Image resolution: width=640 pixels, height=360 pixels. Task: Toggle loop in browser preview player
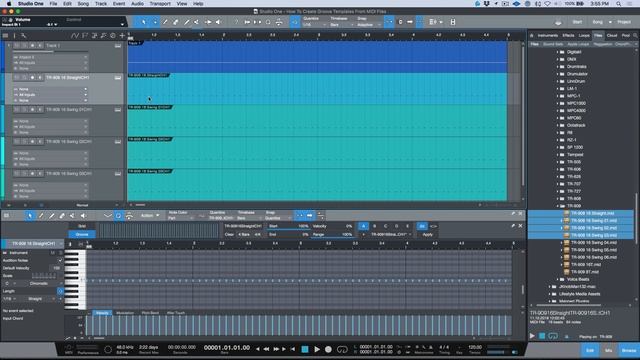pos(553,336)
